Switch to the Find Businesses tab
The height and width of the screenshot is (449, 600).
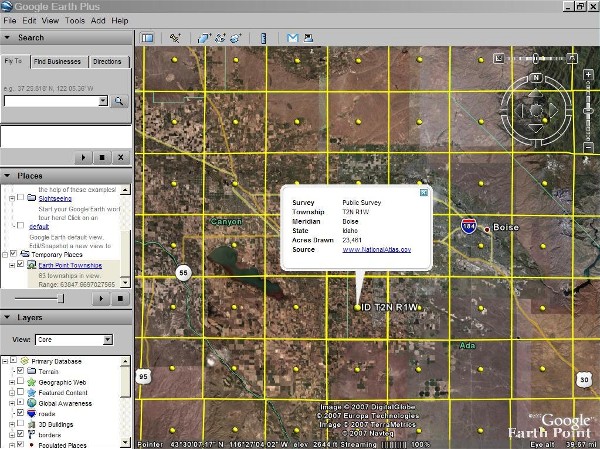click(x=59, y=62)
